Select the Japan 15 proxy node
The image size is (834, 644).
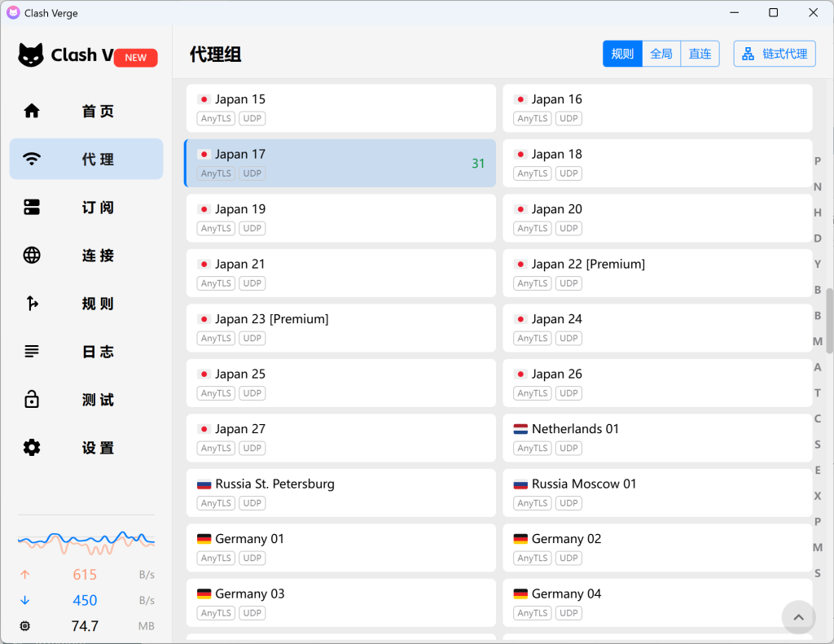click(x=341, y=108)
